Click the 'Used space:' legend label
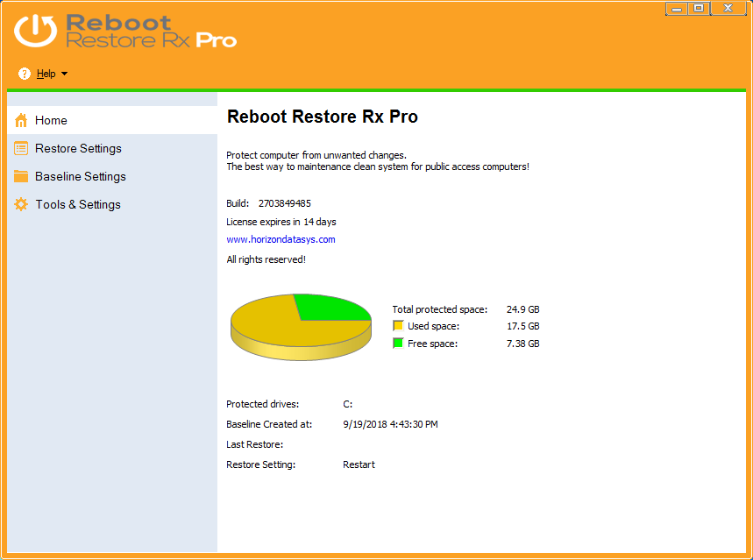Screen dimensions: 753x560 (434, 326)
